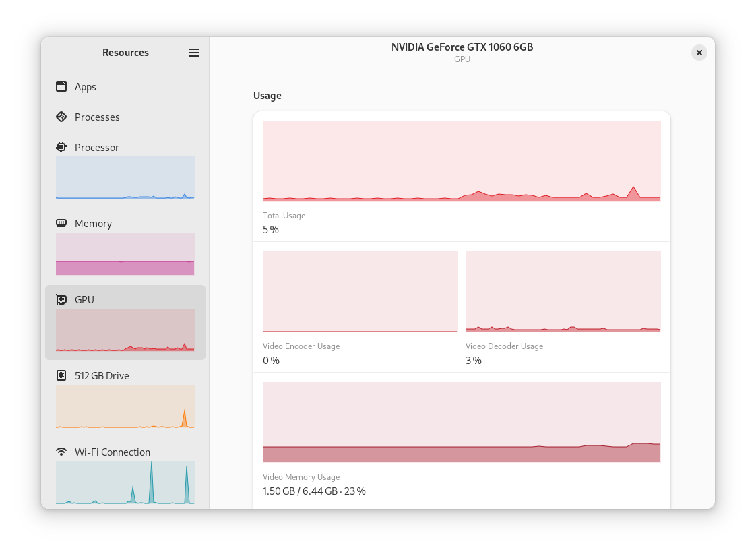
Task: Click the Video Memory Usage graph
Action: click(461, 422)
